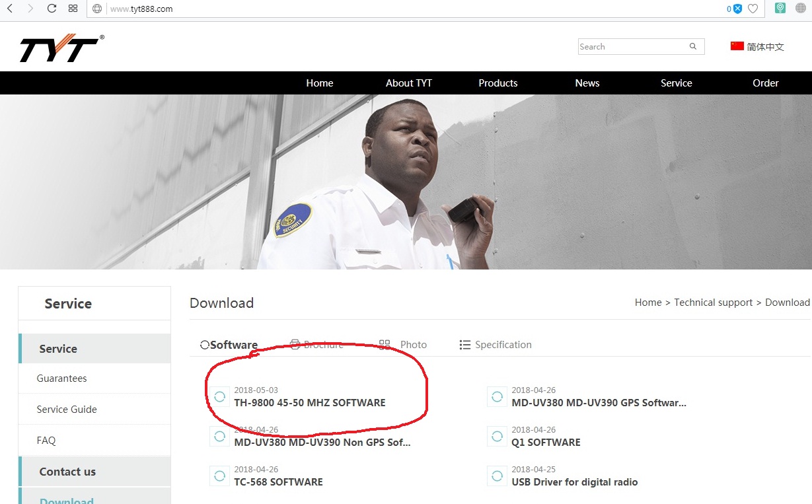The height and width of the screenshot is (504, 812).
Task: Click icon beside MD-UV380 MD-UV390 GPS Software
Action: point(497,397)
